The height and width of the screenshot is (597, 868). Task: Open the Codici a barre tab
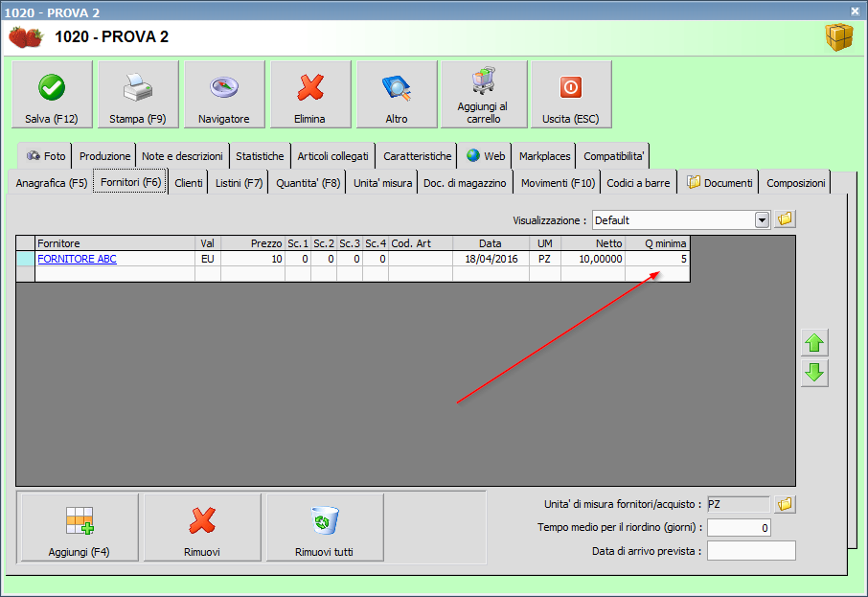638,183
